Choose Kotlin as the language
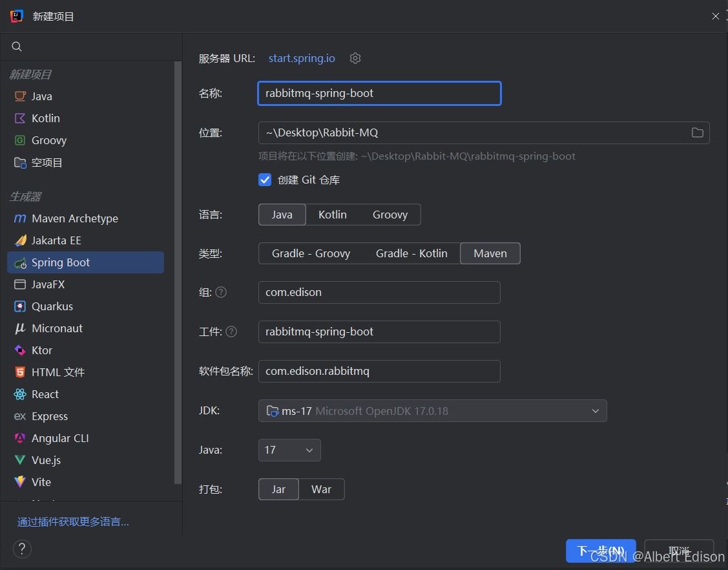 pos(333,215)
